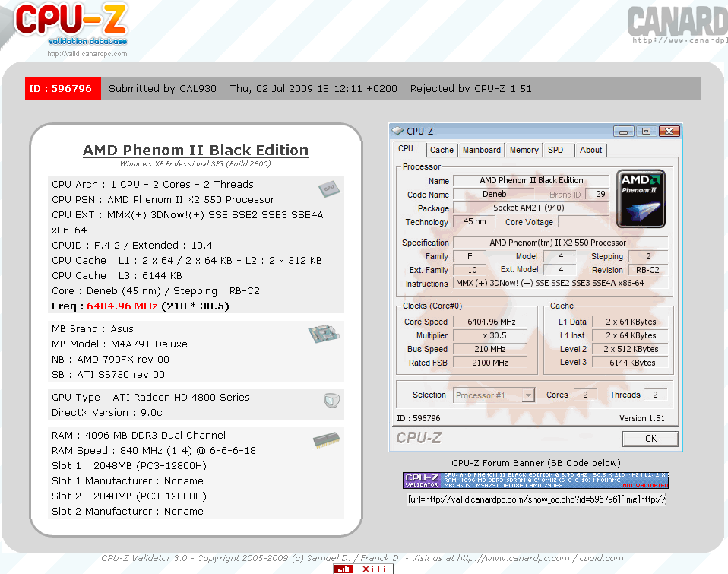Viewport: 728px width, 574px height.
Task: Click the monitor icon beside GPU Type
Action: point(331,401)
